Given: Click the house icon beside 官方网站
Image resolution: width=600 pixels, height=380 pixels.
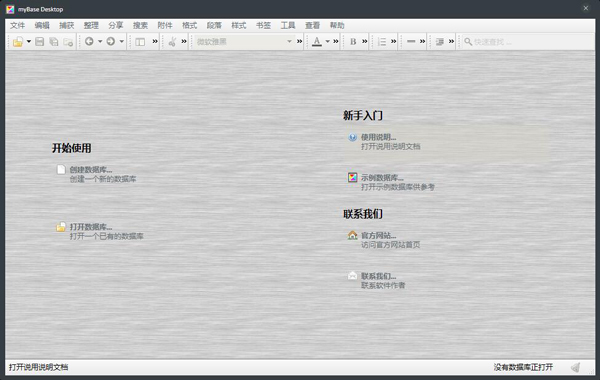Looking at the screenshot, I should 352,235.
